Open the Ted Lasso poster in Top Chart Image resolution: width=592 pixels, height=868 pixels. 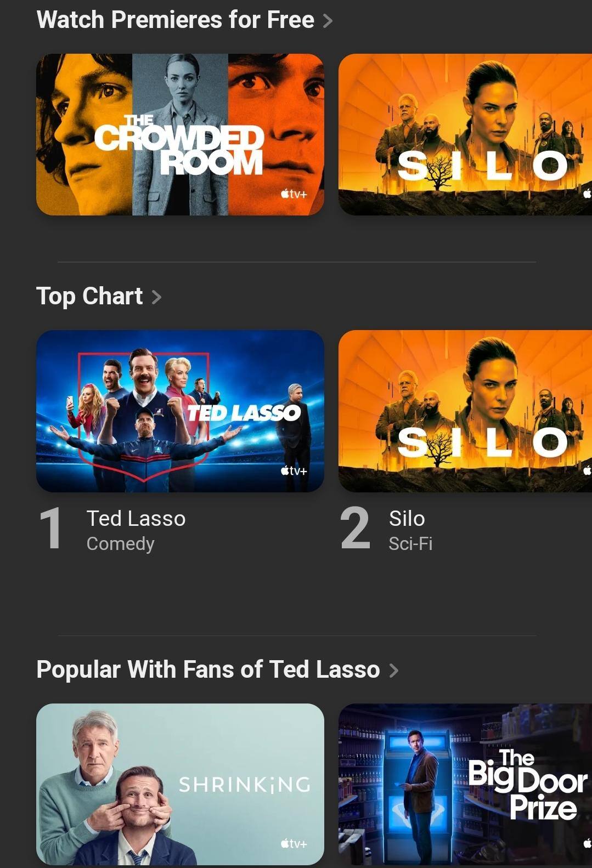[180, 411]
